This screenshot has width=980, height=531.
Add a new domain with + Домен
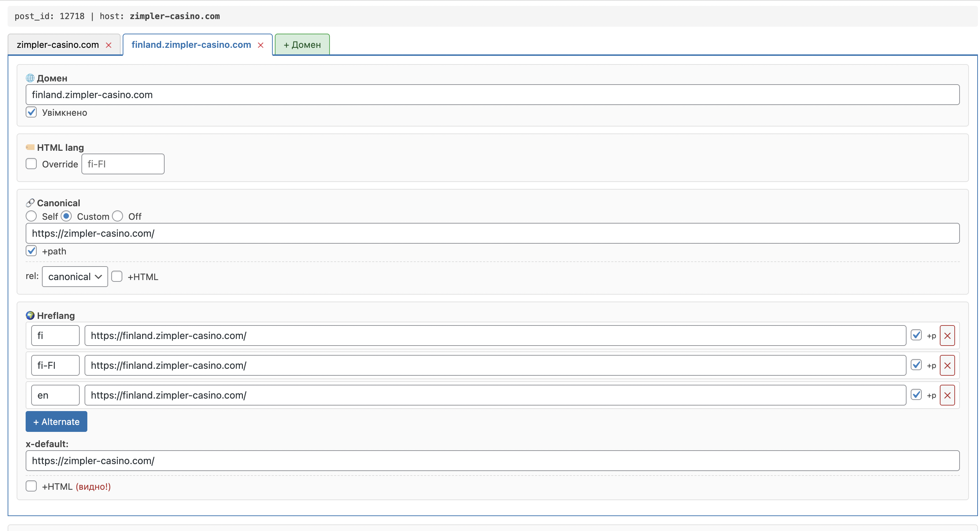tap(302, 44)
